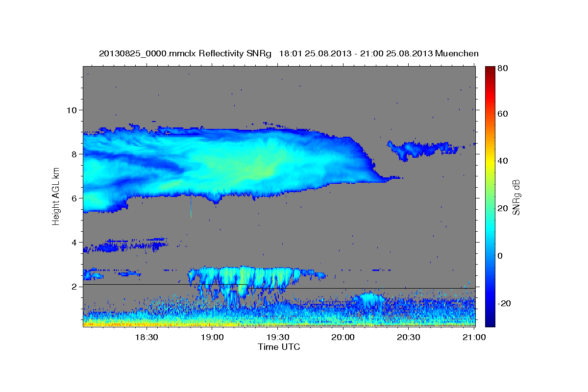The width and height of the screenshot is (588, 392).
Task: Select the 'Height AGL km' axis label
Action: tap(56, 196)
